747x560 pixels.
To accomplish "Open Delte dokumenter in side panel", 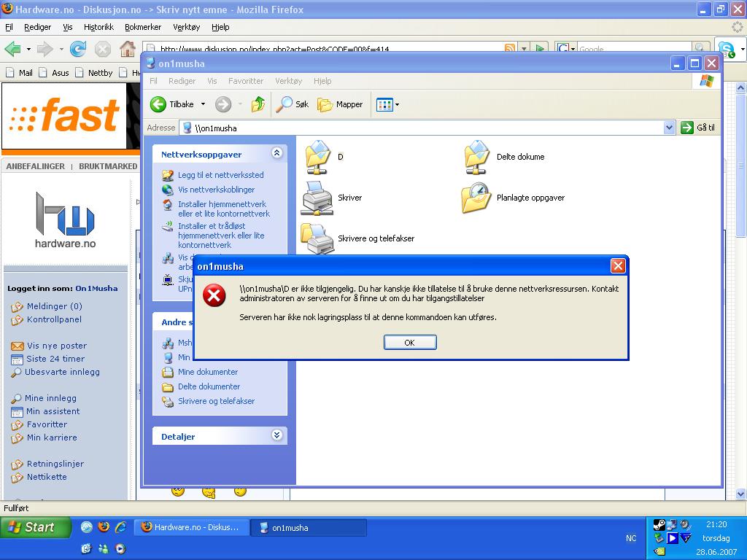I will pos(209,386).
